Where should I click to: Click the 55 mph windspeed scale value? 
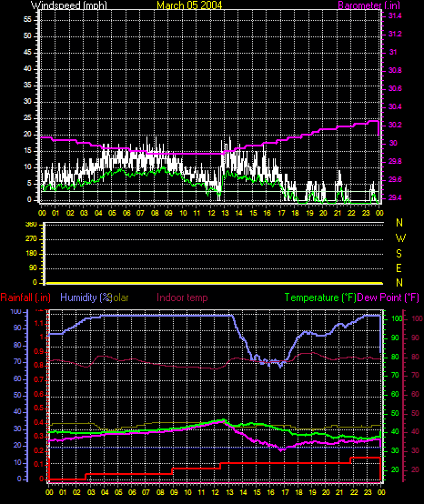coord(27,20)
